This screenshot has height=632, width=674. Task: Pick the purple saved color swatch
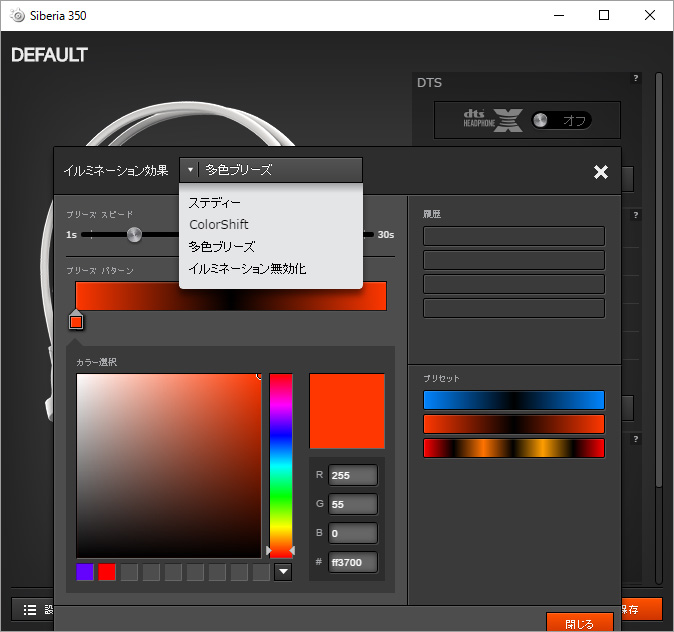[85, 572]
